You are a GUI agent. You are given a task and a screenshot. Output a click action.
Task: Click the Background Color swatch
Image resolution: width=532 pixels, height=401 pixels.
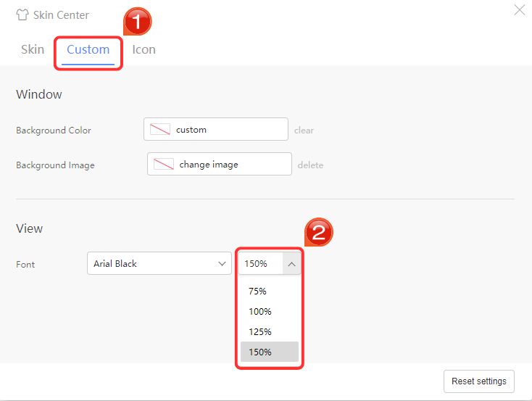click(x=160, y=130)
